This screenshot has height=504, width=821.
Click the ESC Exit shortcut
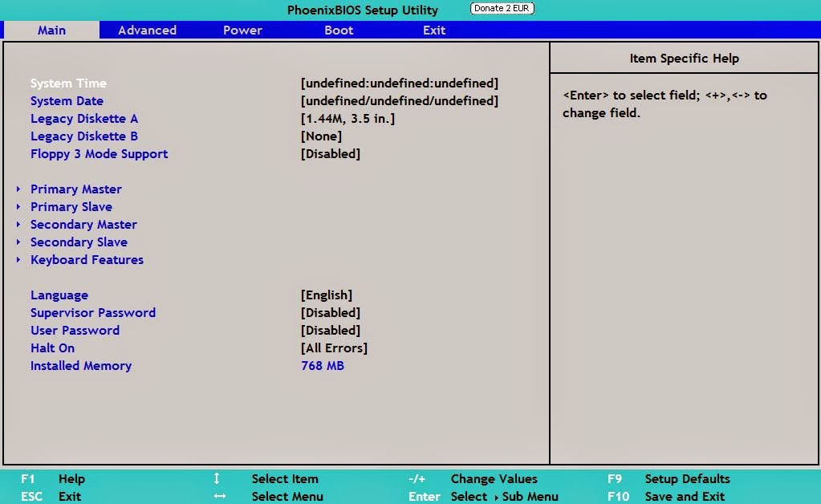(x=51, y=497)
